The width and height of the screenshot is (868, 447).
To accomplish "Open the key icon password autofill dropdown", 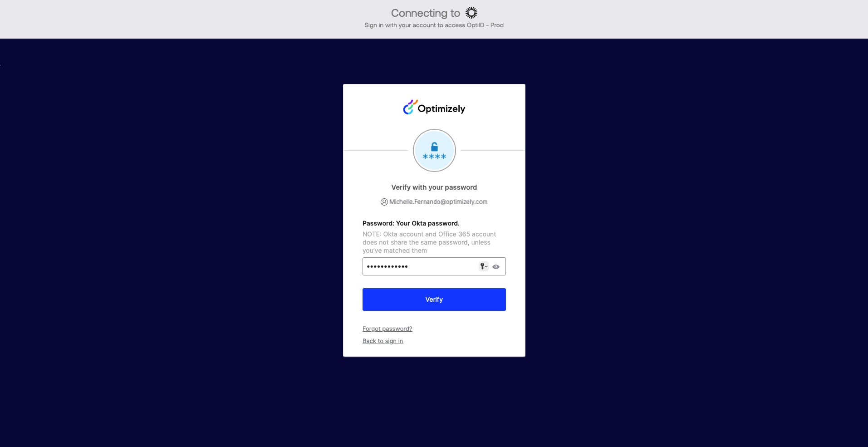I will coord(484,266).
